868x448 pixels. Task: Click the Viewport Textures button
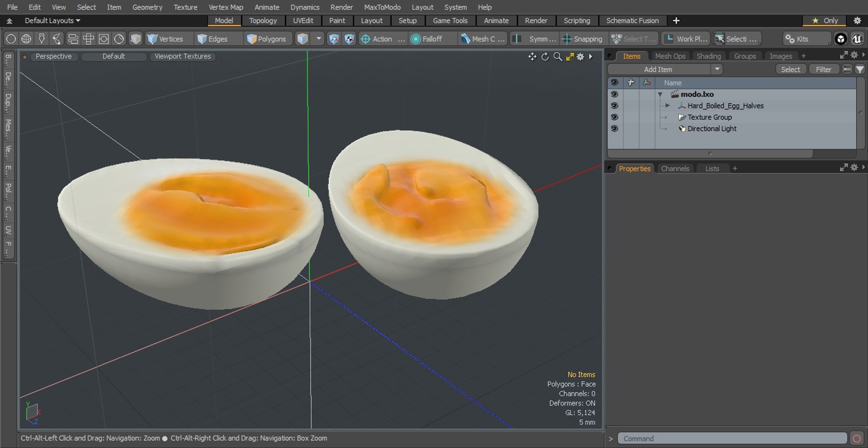(183, 56)
